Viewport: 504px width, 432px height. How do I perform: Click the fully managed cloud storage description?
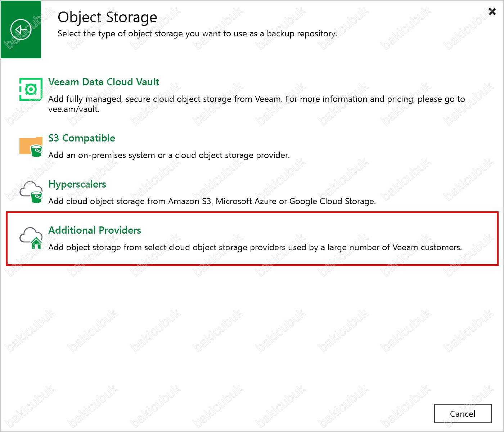pyautogui.click(x=256, y=99)
